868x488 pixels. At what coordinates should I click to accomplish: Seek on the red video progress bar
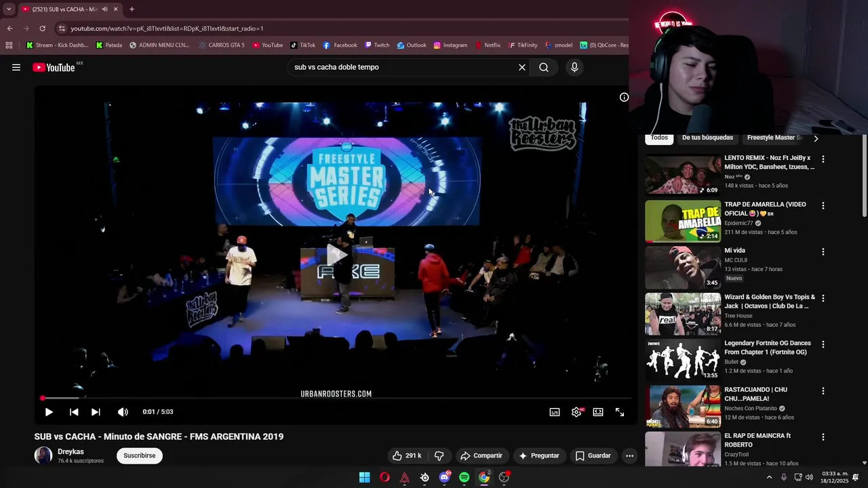[336, 398]
